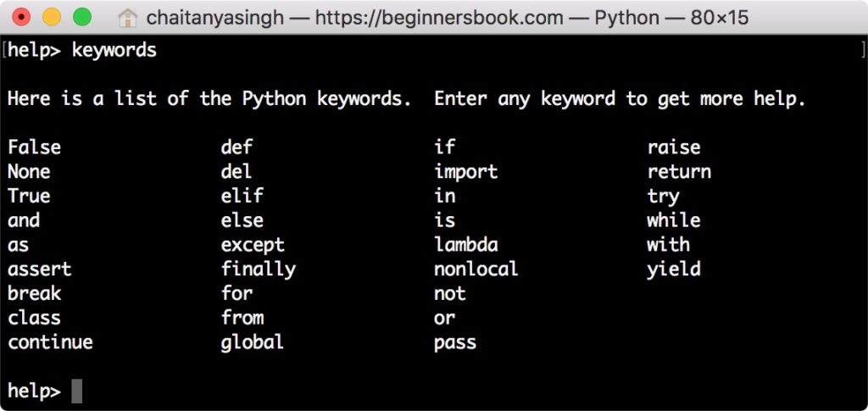Click the 'raise' keyword
Image resolution: width=868 pixels, height=411 pixels.
point(674,147)
